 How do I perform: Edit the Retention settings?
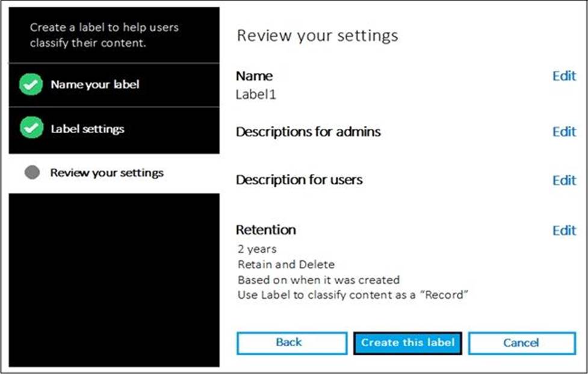click(564, 231)
